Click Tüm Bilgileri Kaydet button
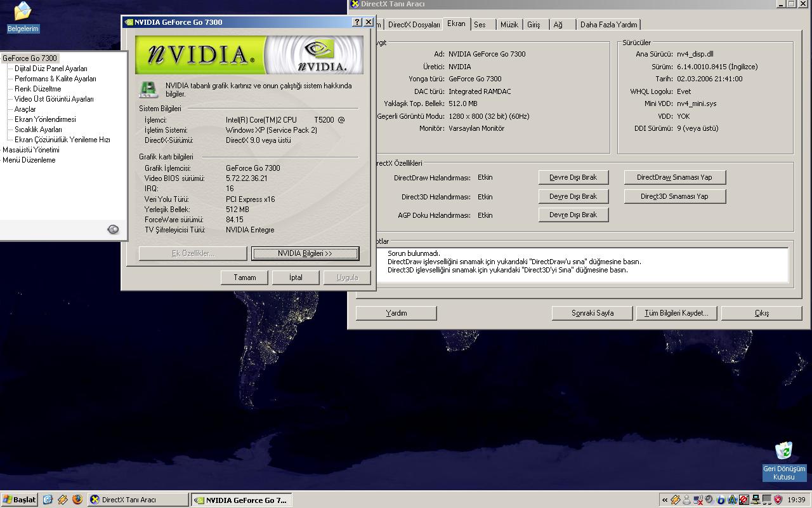Screen dimensions: 812x508 (676, 313)
